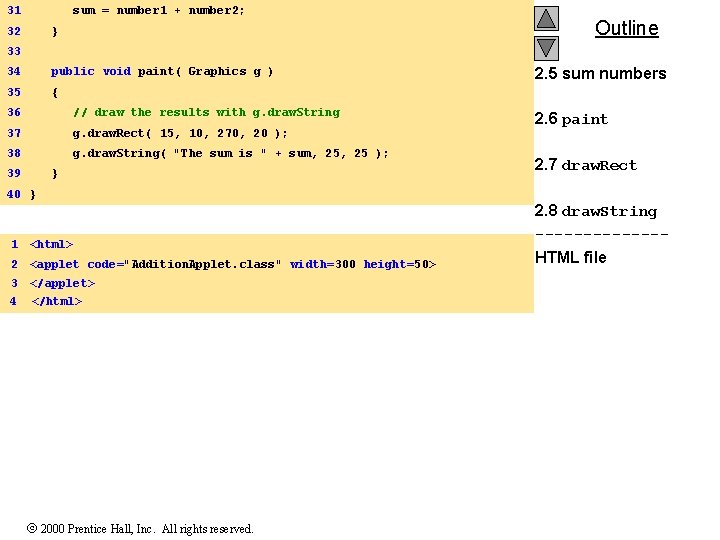Click the HTML file outline label
The image size is (720, 540).
570,257
